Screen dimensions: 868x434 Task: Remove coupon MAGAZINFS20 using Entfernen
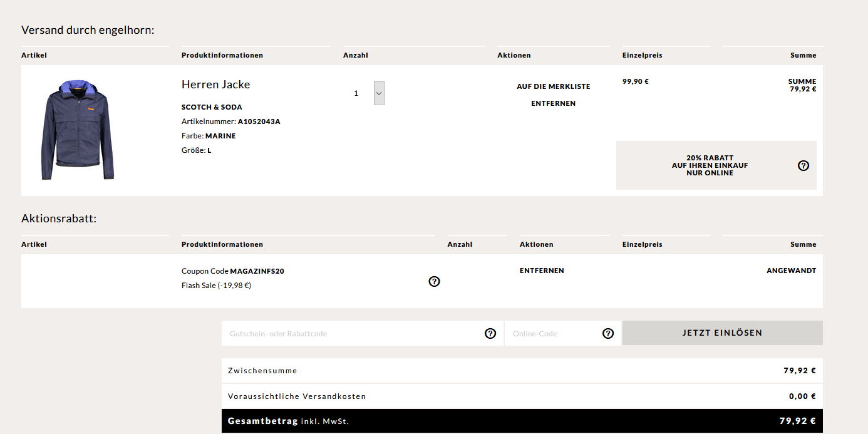[x=542, y=271]
